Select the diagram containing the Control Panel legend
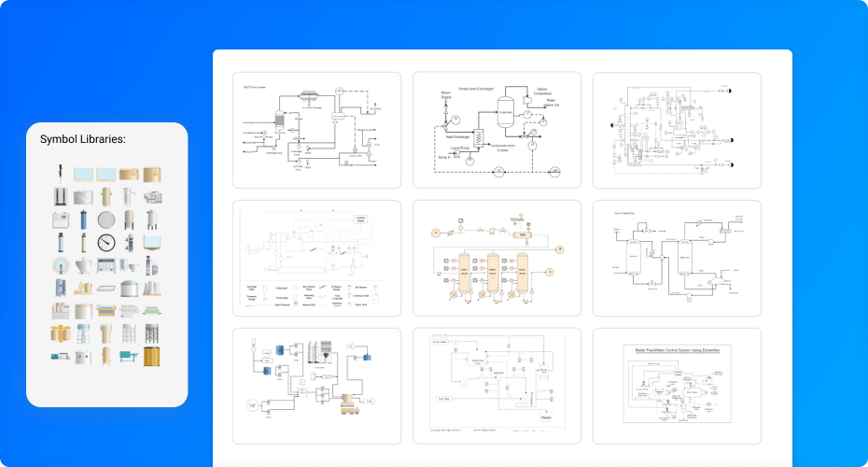868x467 pixels. [316, 258]
